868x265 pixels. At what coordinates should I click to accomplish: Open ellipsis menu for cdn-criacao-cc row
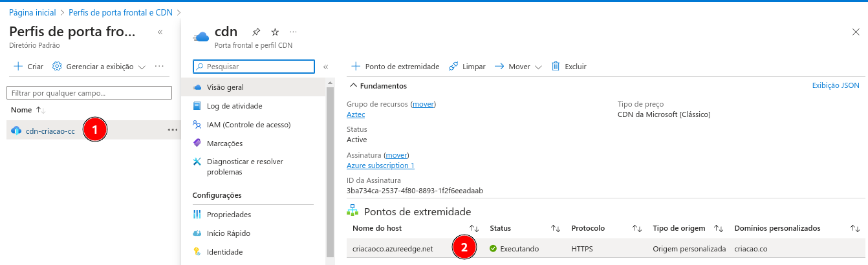coord(172,130)
